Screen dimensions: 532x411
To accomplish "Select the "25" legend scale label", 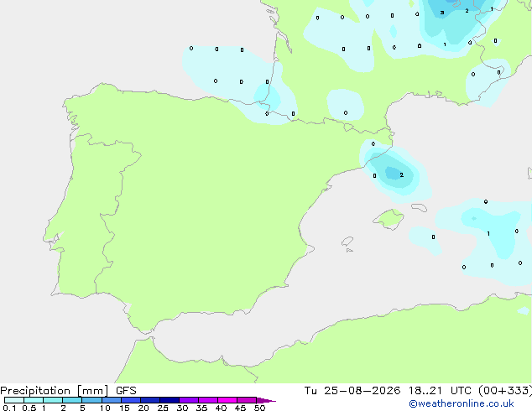I will [x=163, y=408].
